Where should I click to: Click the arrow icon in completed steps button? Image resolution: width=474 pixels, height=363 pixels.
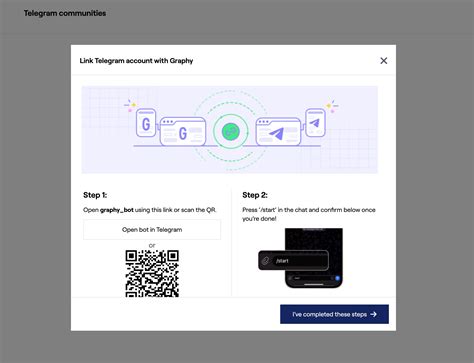pos(374,314)
